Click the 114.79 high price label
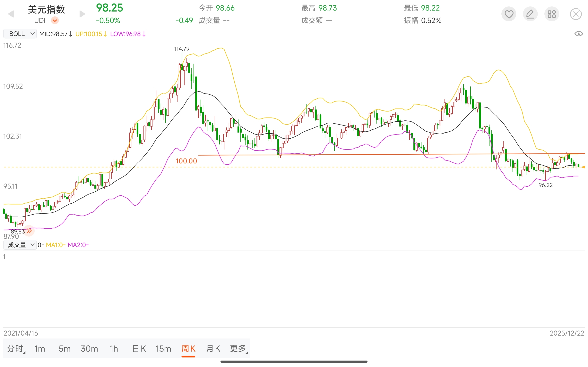Screen dimensions: 588x367 (x=182, y=49)
